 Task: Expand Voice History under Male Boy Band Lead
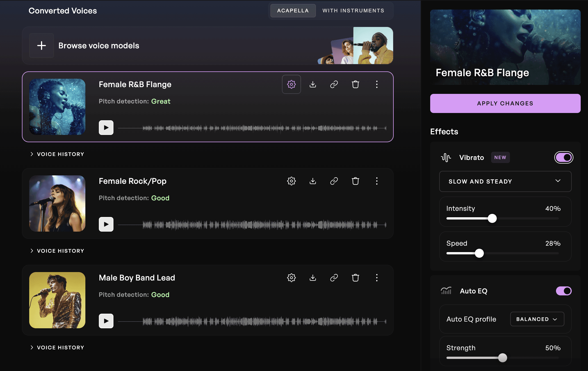57,347
